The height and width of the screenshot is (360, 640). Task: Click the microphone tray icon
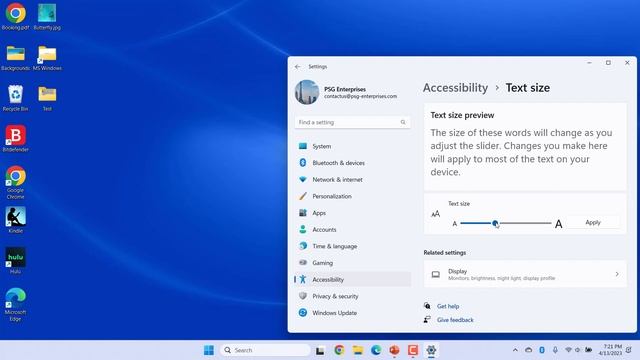pyautogui.click(x=555, y=350)
